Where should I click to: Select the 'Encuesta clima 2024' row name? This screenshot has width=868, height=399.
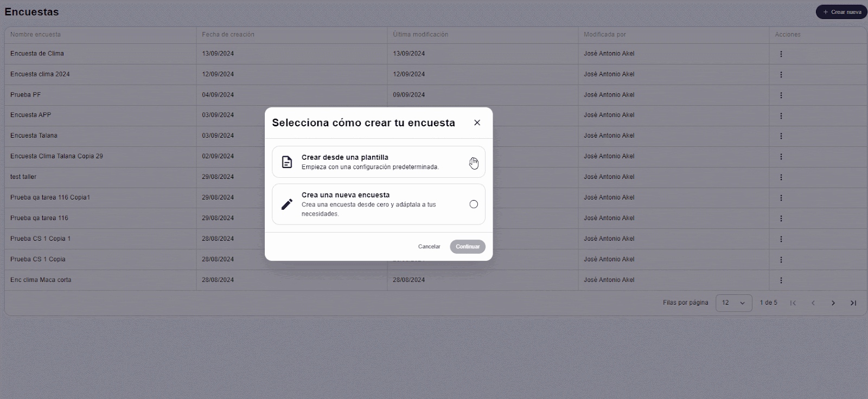(40, 74)
